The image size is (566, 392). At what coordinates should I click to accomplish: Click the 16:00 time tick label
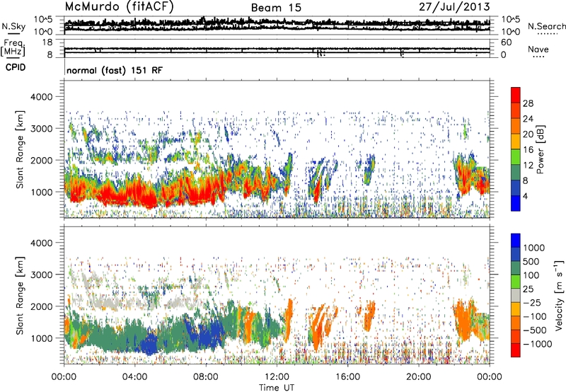coord(347,377)
